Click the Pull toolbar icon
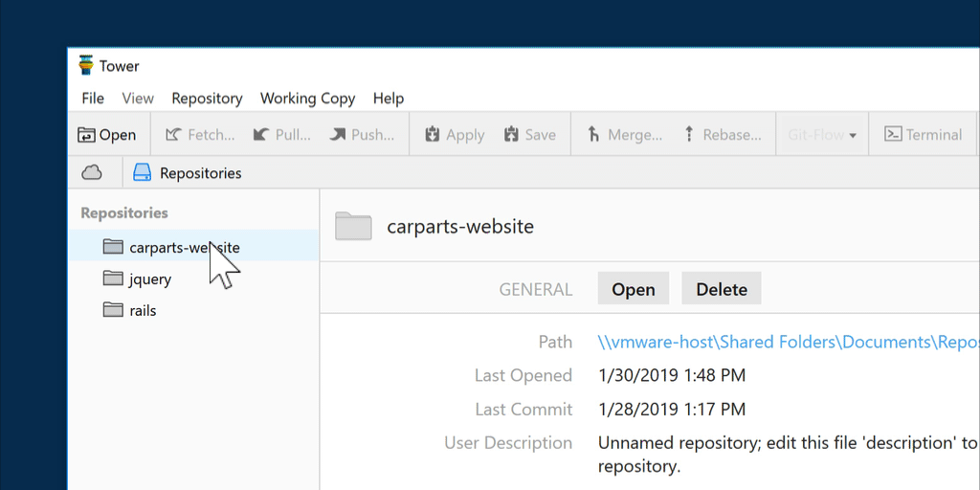 pos(260,135)
